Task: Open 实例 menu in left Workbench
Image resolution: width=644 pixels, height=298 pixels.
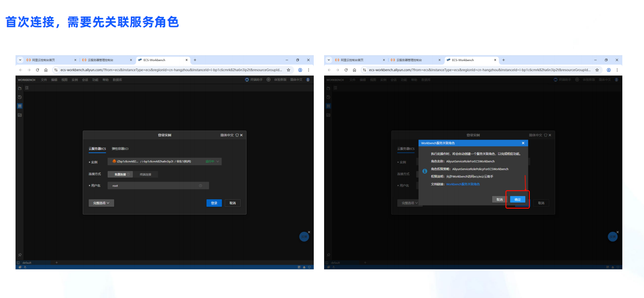Action: point(75,80)
